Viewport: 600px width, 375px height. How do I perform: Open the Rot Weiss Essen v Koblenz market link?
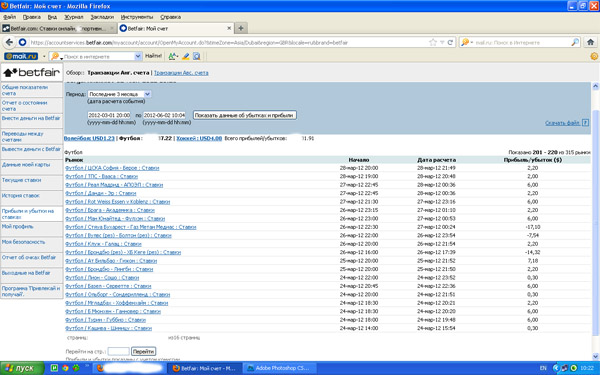tap(117, 202)
